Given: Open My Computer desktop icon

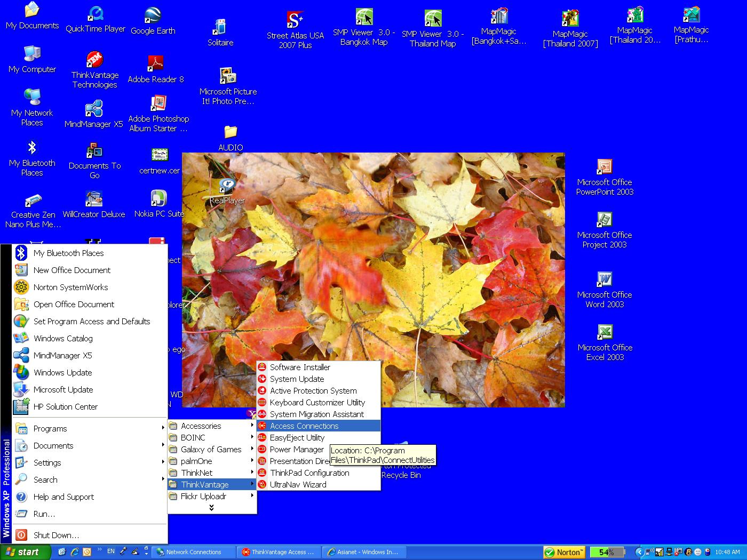Looking at the screenshot, I should click(x=32, y=59).
